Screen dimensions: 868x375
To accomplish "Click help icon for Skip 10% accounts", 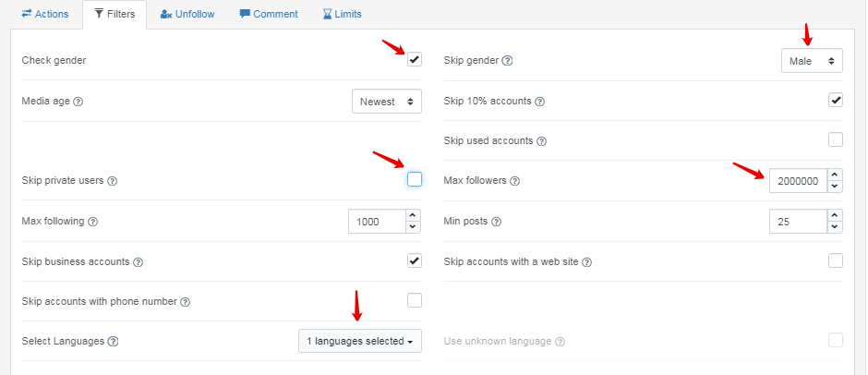I will [540, 102].
